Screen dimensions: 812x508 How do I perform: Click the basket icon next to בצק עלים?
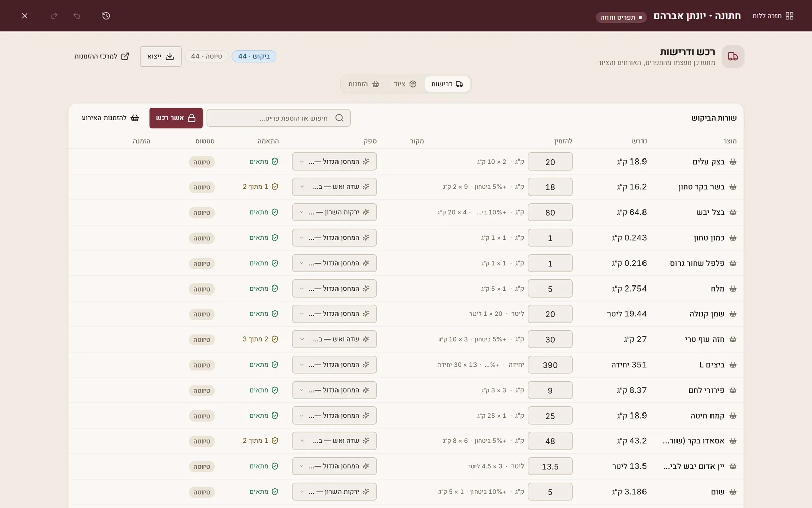point(733,162)
